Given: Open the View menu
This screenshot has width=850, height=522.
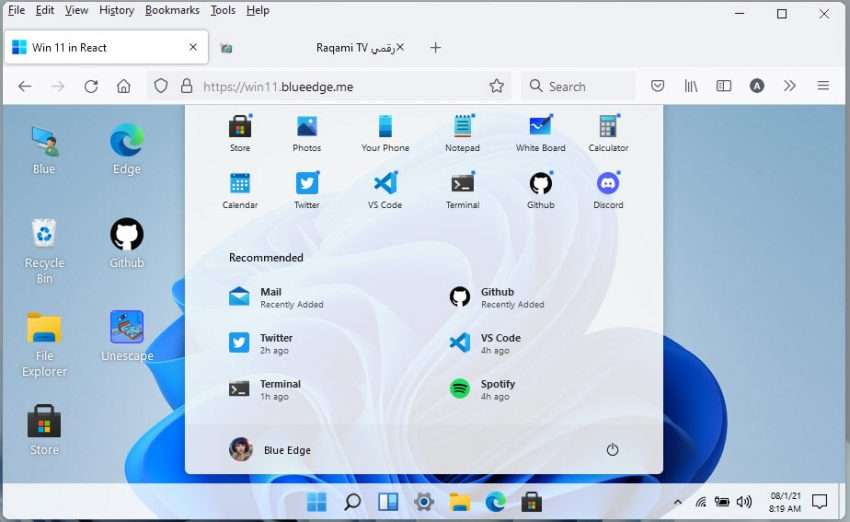Looking at the screenshot, I should (76, 10).
